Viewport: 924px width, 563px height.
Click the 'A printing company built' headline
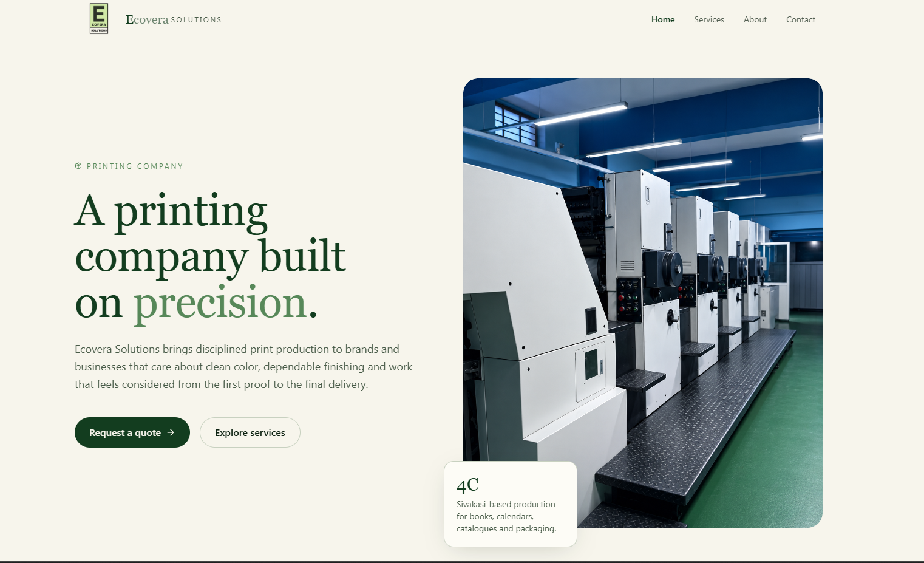pos(210,234)
